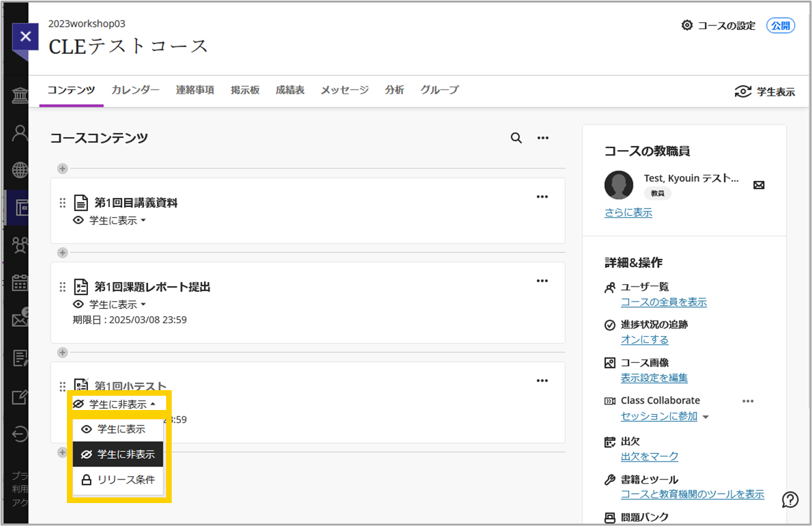Close the course panel with X button
This screenshot has height=526, width=812.
(25, 37)
